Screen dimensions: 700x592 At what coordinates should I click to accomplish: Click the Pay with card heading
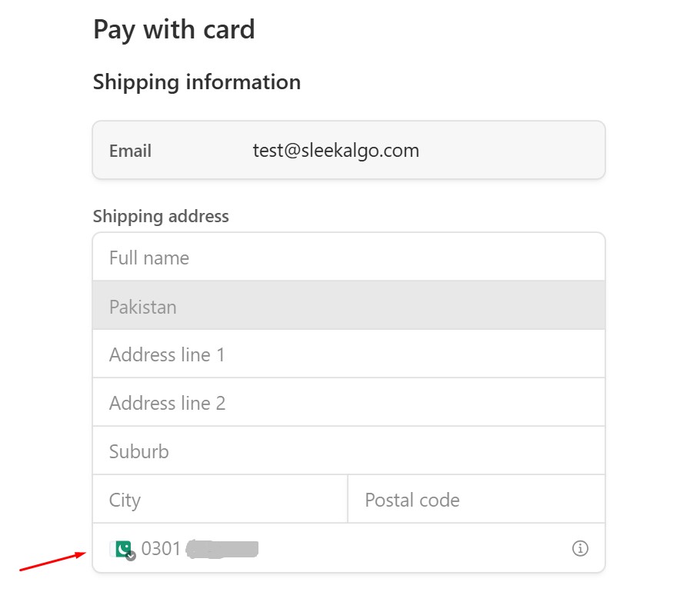pos(174,30)
